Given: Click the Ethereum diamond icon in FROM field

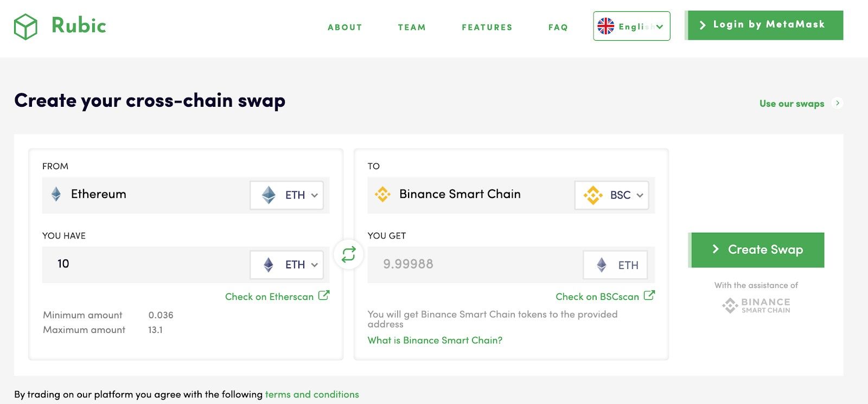Looking at the screenshot, I should pyautogui.click(x=56, y=194).
